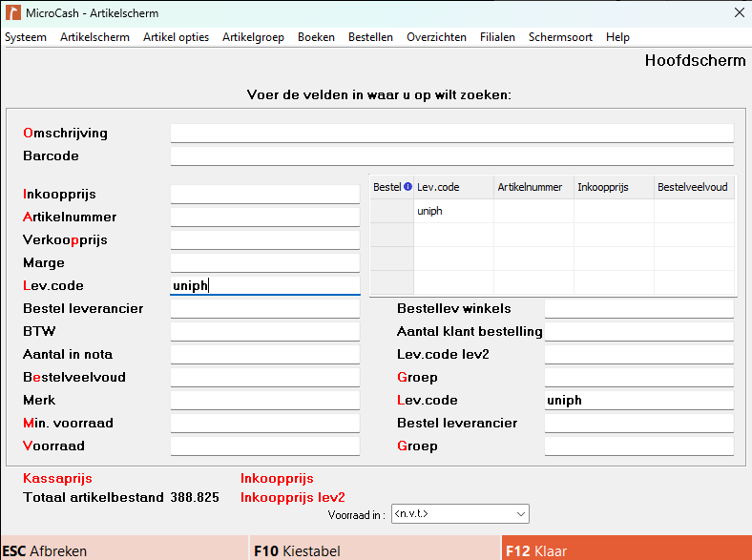Viewport: 752px width, 560px height.
Task: Click the Hoofdscherm heading text
Action: (x=695, y=60)
